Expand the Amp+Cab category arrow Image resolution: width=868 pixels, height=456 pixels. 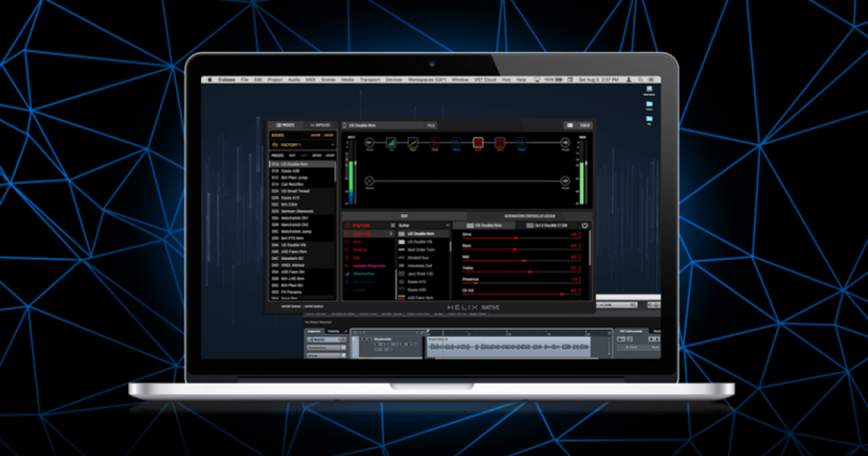pos(391,234)
